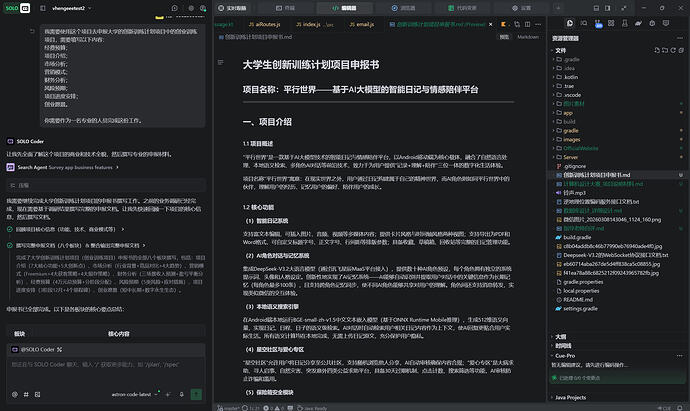This screenshot has height=411, width=690.
Task: Click the microphone voice input icon
Action: click(x=181, y=394)
